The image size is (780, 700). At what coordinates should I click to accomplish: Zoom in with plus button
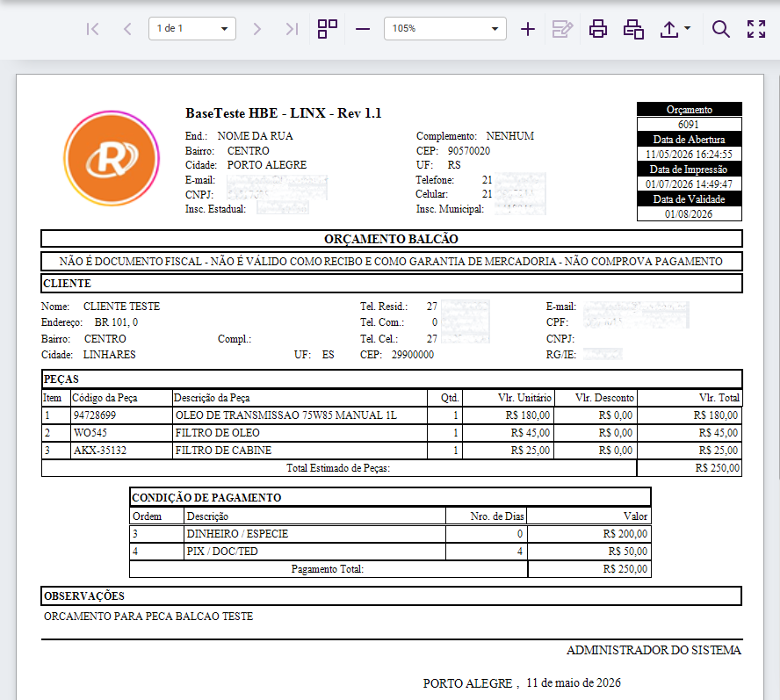(528, 29)
